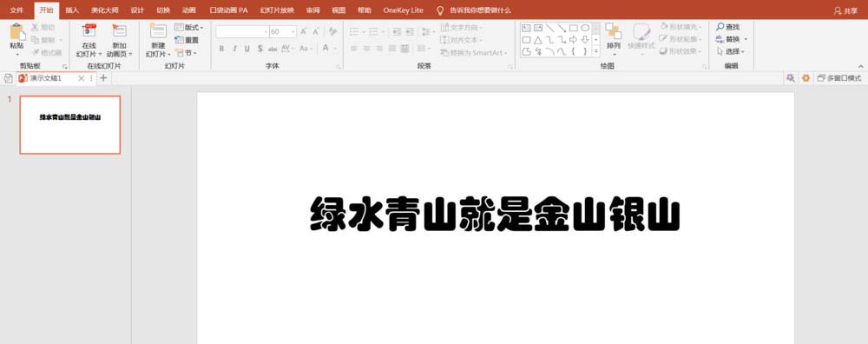Image resolution: width=868 pixels, height=344 pixels.
Task: Toggle align text left
Action: (354, 49)
